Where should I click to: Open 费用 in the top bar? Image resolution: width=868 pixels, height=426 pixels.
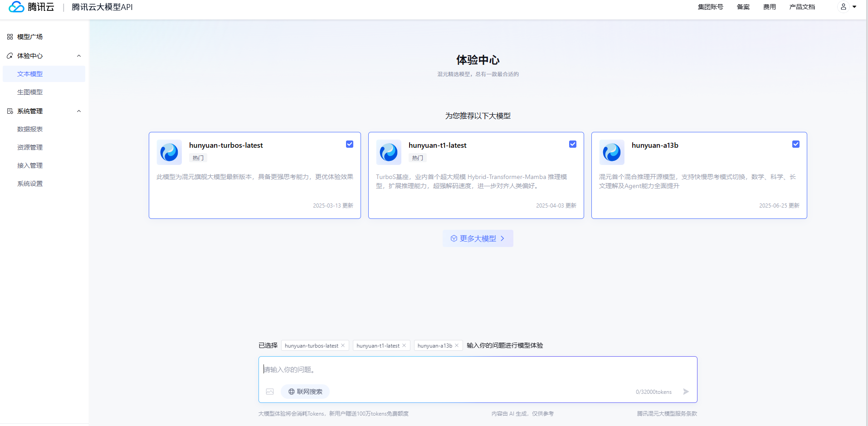pyautogui.click(x=770, y=7)
